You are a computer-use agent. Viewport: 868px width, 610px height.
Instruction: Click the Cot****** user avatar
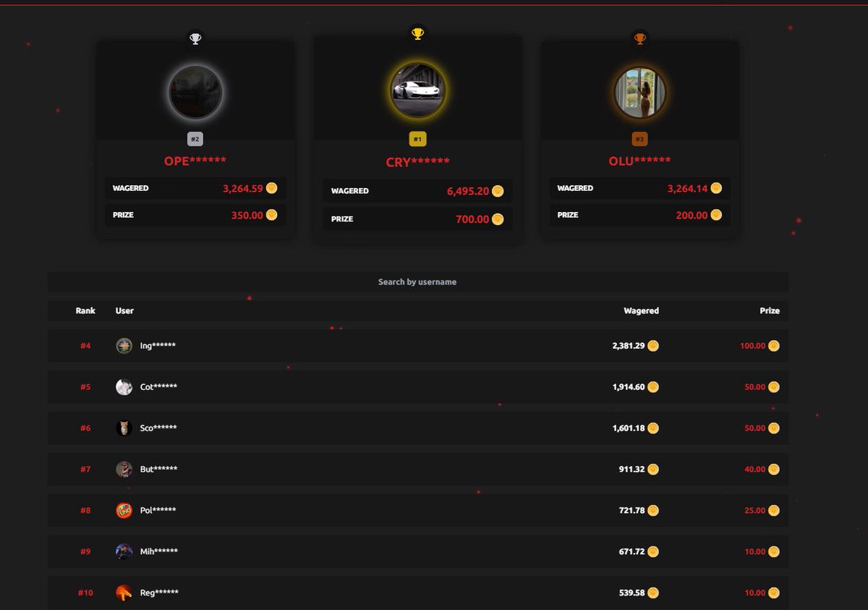tap(124, 387)
